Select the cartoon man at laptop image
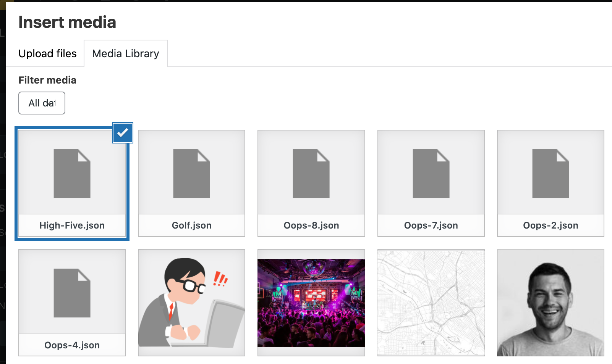 pos(191,303)
